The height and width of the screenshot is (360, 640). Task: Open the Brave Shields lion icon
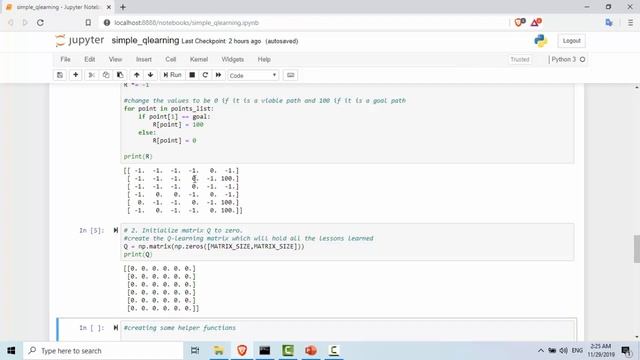click(520, 22)
